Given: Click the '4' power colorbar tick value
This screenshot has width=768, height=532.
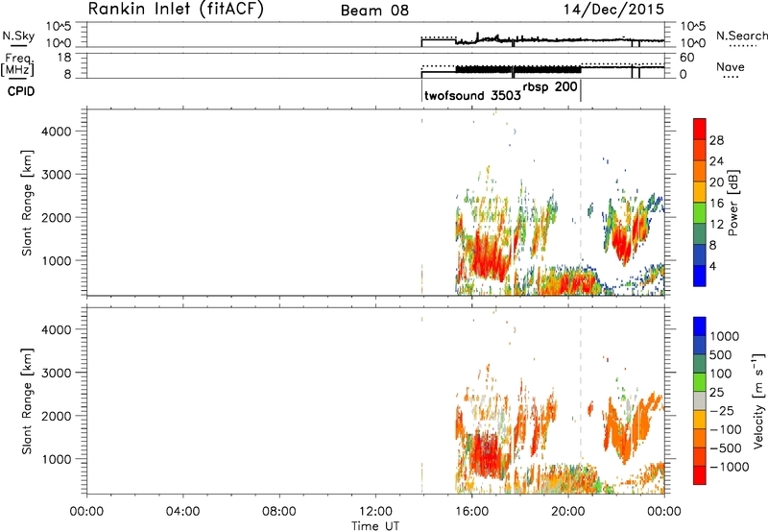Looking at the screenshot, I should coord(712,266).
